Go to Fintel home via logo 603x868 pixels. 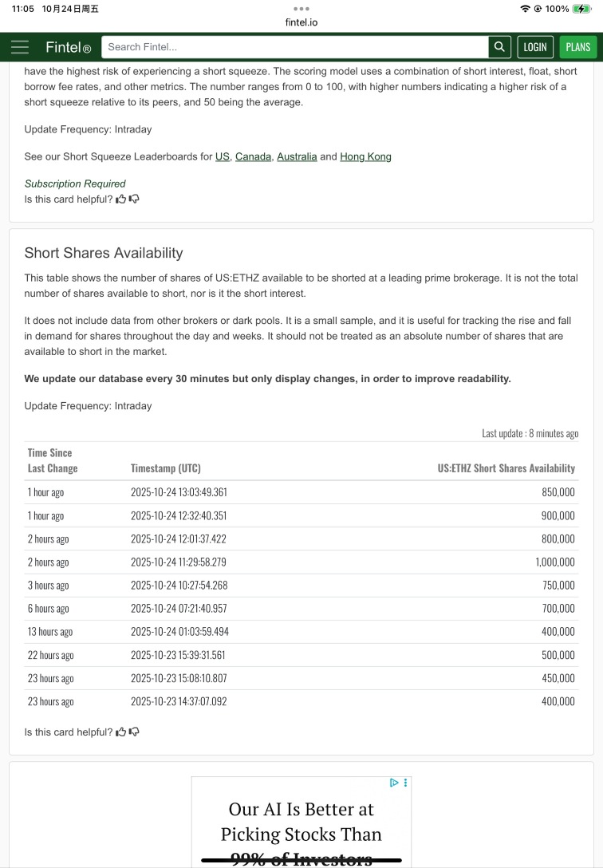tap(68, 47)
